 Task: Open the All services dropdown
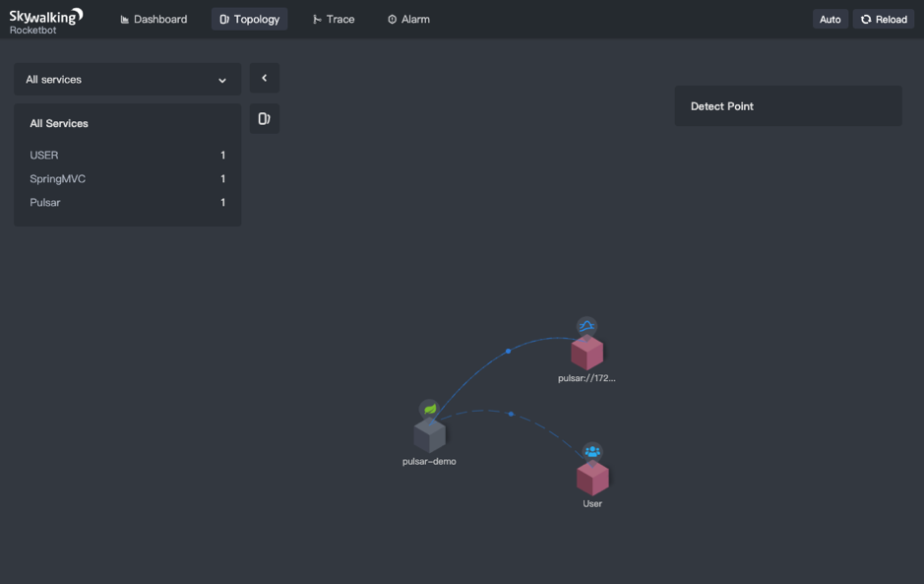click(x=127, y=79)
